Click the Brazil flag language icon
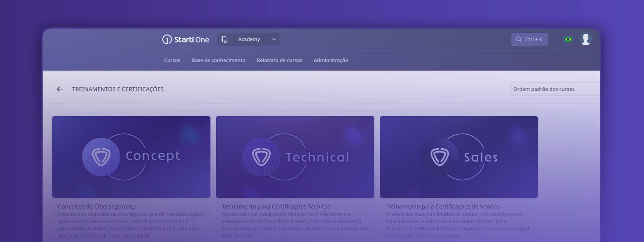644x242 pixels. [x=568, y=39]
